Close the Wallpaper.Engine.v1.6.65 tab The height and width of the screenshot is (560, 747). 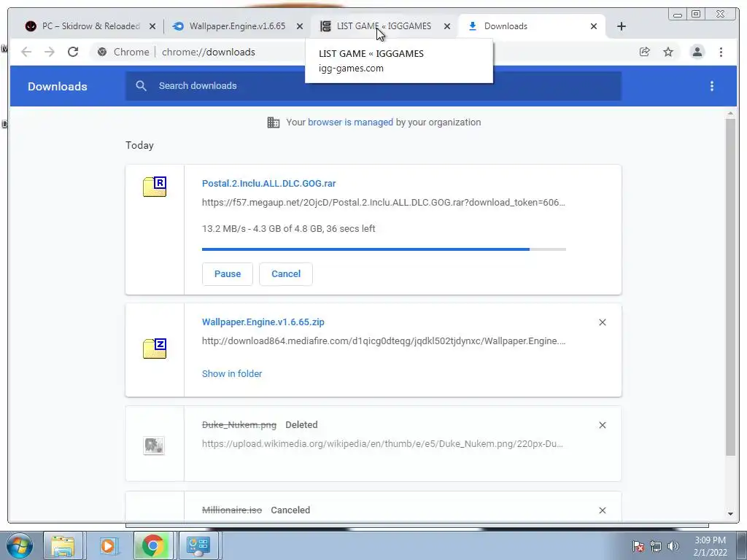click(x=300, y=27)
